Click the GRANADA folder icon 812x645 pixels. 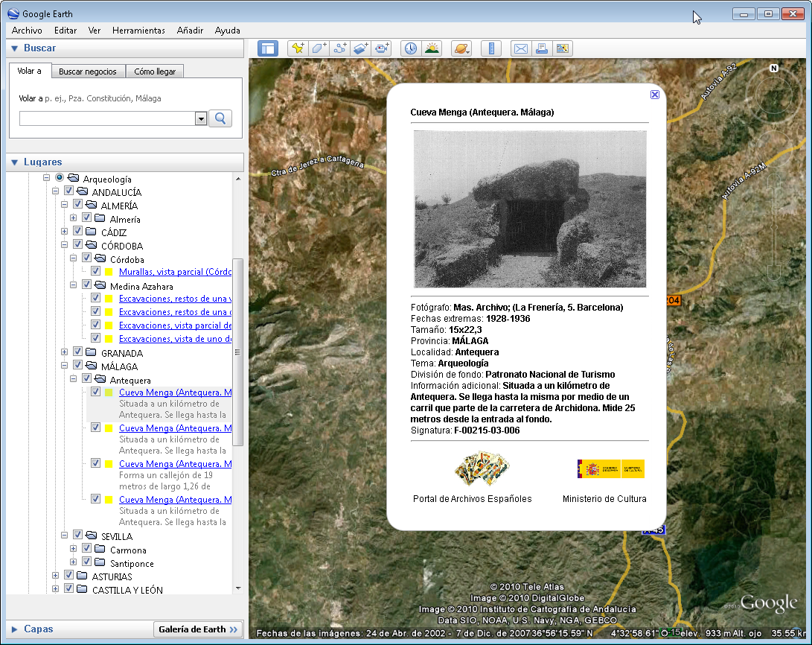[x=91, y=352]
